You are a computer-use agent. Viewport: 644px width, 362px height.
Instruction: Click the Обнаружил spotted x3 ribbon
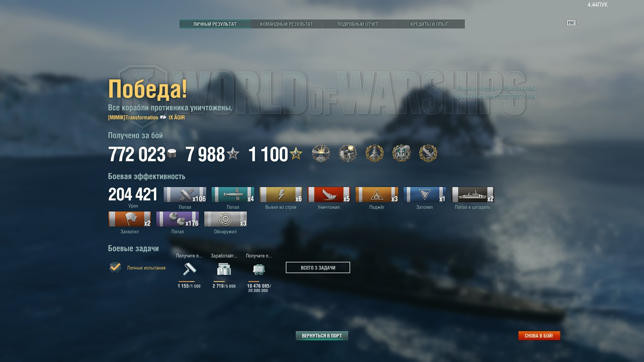pyautogui.click(x=225, y=219)
